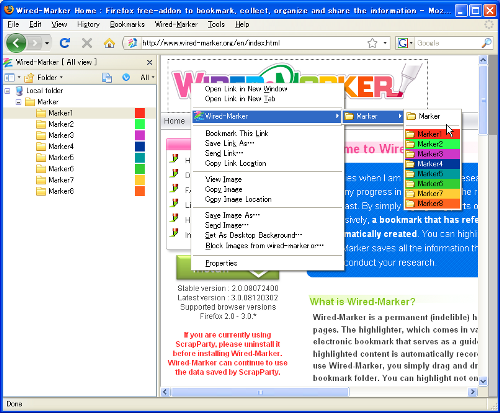Open the Home page icon
This screenshot has height=413, width=500.
point(109,43)
